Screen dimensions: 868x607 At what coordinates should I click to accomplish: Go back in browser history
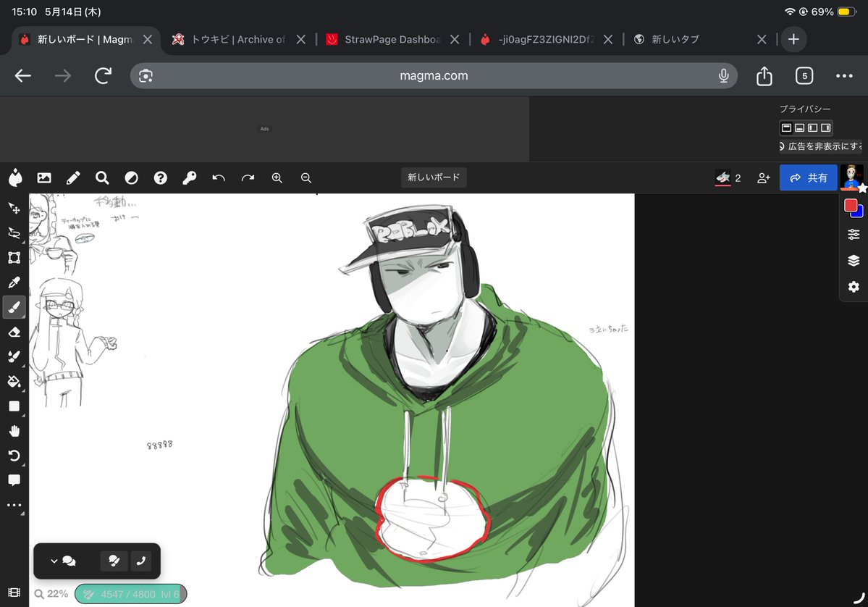[x=22, y=76]
